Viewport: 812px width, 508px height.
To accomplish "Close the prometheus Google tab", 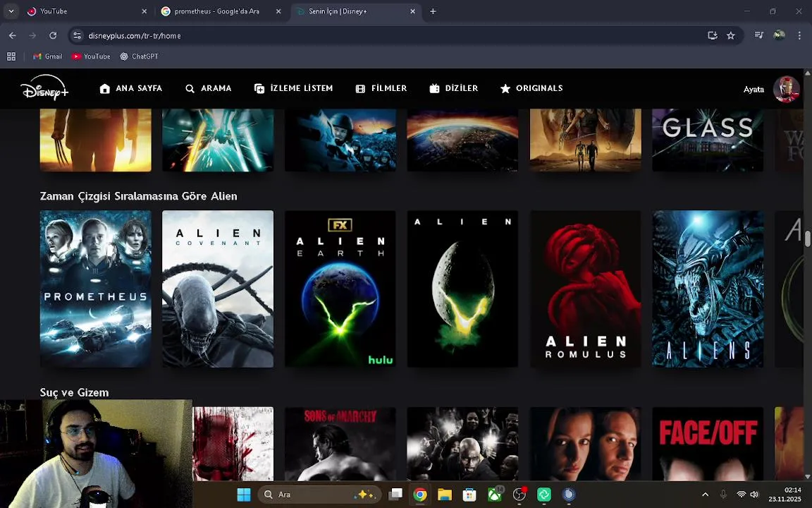I will [278, 11].
